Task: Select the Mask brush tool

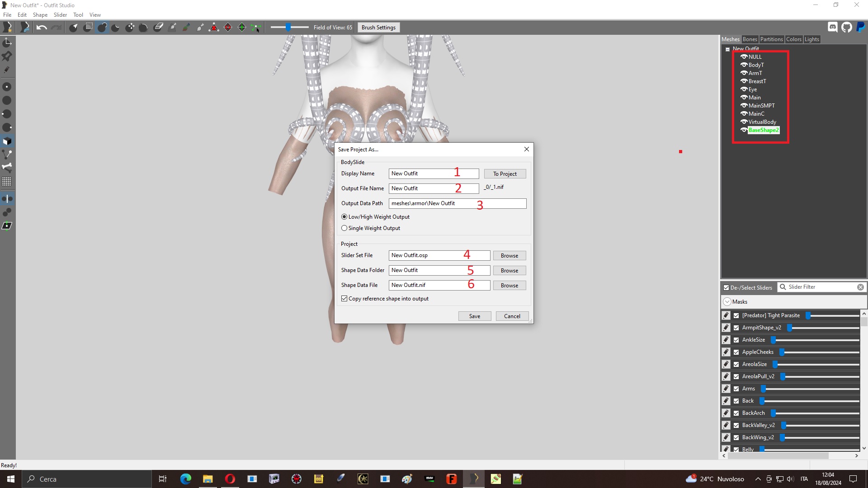Action: click(88, 28)
